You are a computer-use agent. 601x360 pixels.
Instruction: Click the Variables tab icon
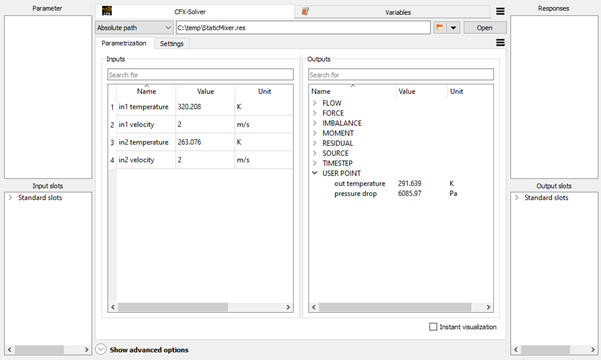(305, 12)
